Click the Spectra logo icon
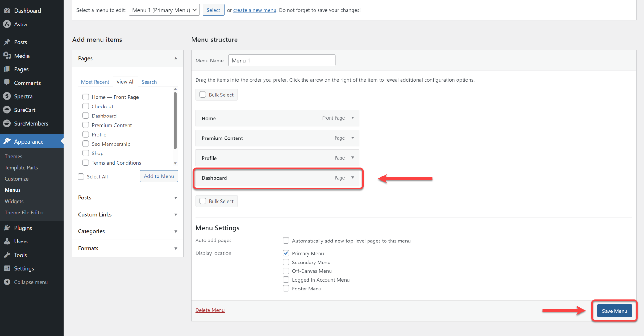The width and height of the screenshot is (644, 336). 7,96
